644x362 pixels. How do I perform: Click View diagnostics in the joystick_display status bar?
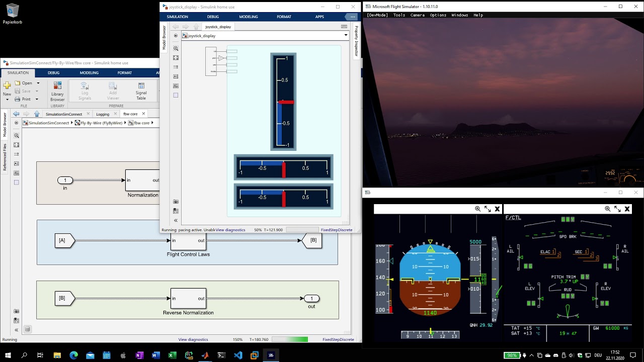click(x=230, y=230)
